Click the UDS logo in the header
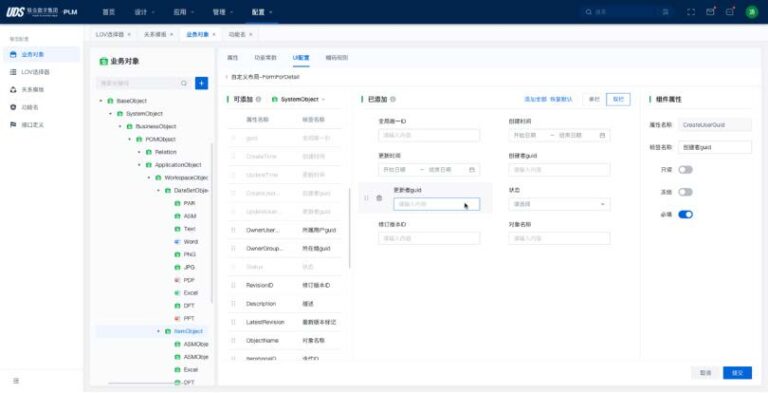The height and width of the screenshot is (393, 768). click(15, 12)
